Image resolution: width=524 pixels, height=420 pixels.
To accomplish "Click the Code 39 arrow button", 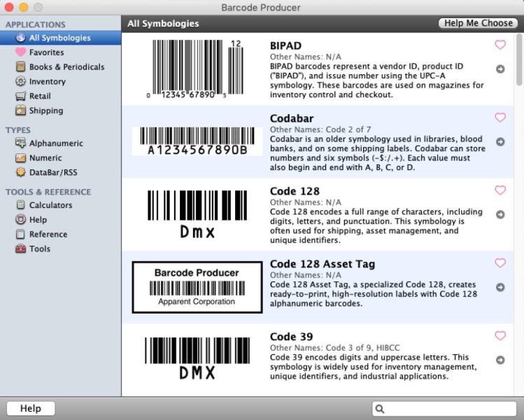I will point(500,360).
